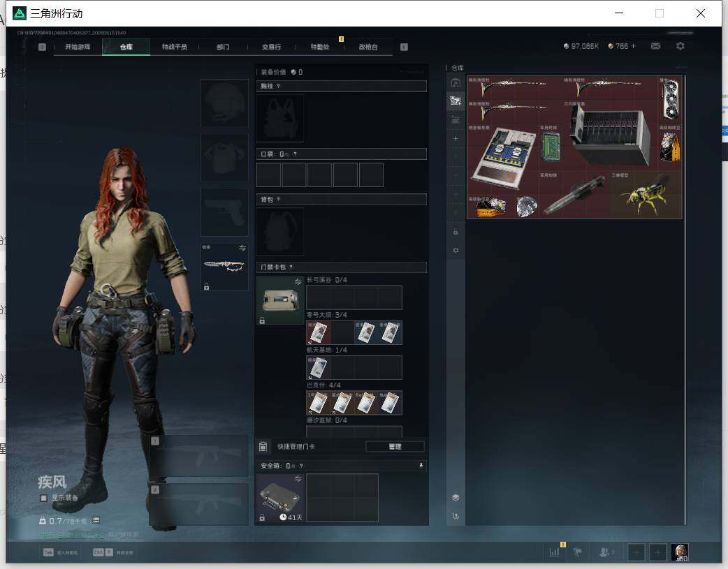
Task: Click the warehouse sidebar lock icon
Action: click(456, 232)
